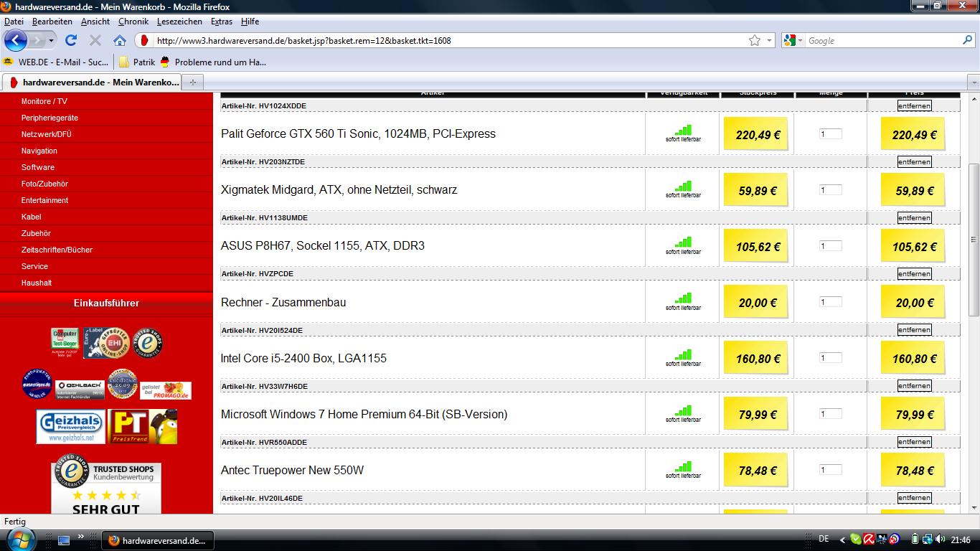Open the Patrik bookmark folder
This screenshot has height=551, width=980.
click(x=137, y=62)
